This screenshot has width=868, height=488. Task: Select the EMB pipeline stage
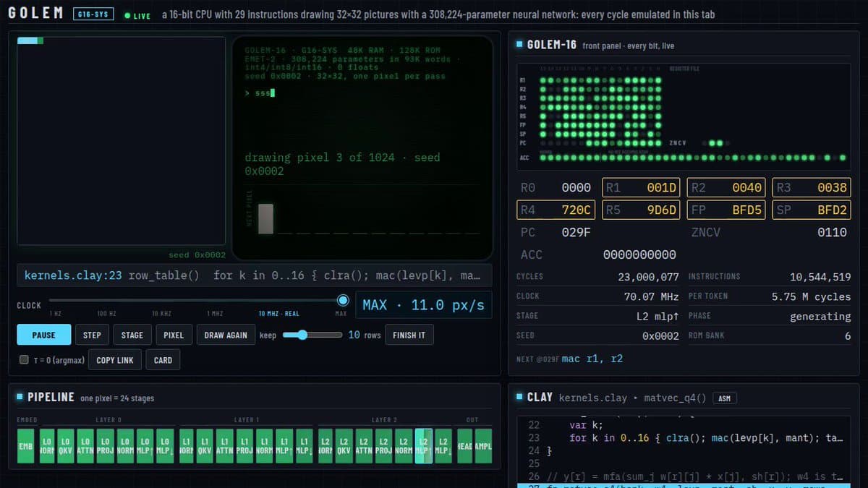[25, 446]
